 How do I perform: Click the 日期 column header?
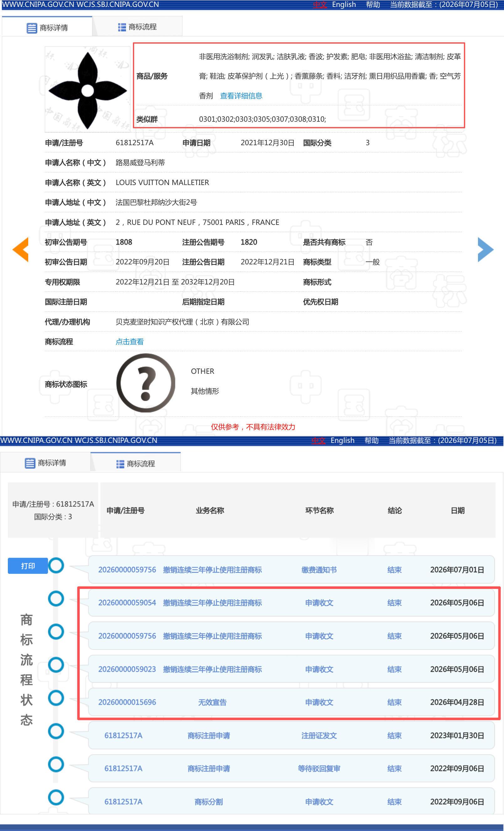click(458, 511)
